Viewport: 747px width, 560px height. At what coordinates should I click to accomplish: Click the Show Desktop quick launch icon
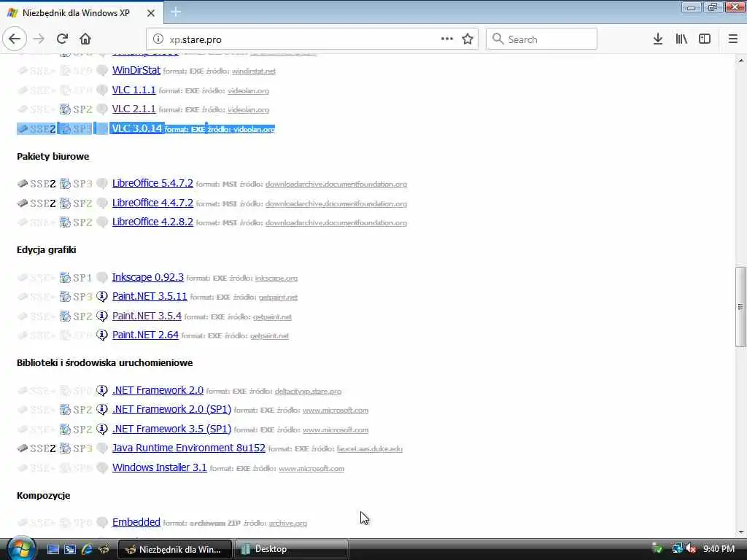tap(53, 549)
